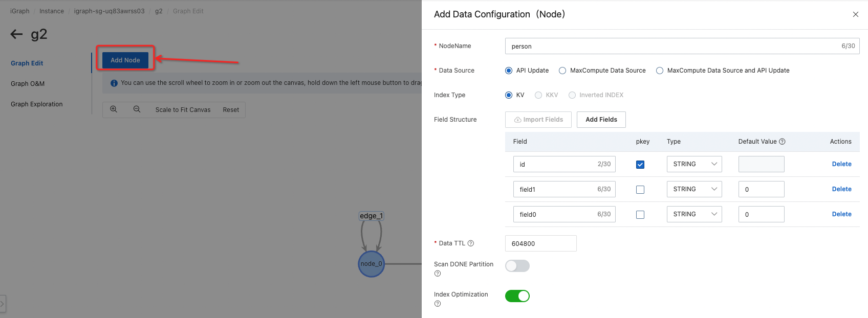
Task: Click the zoom in magnifier icon
Action: 114,109
